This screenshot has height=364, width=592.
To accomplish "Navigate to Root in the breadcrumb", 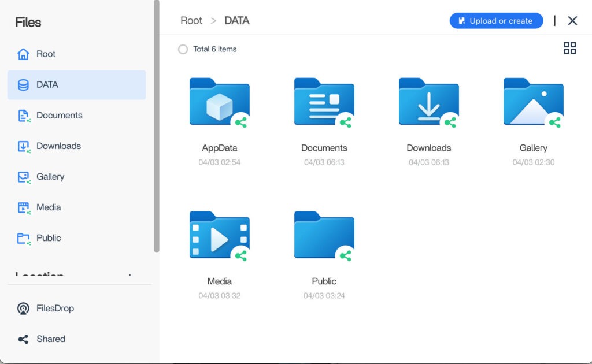I will (191, 21).
